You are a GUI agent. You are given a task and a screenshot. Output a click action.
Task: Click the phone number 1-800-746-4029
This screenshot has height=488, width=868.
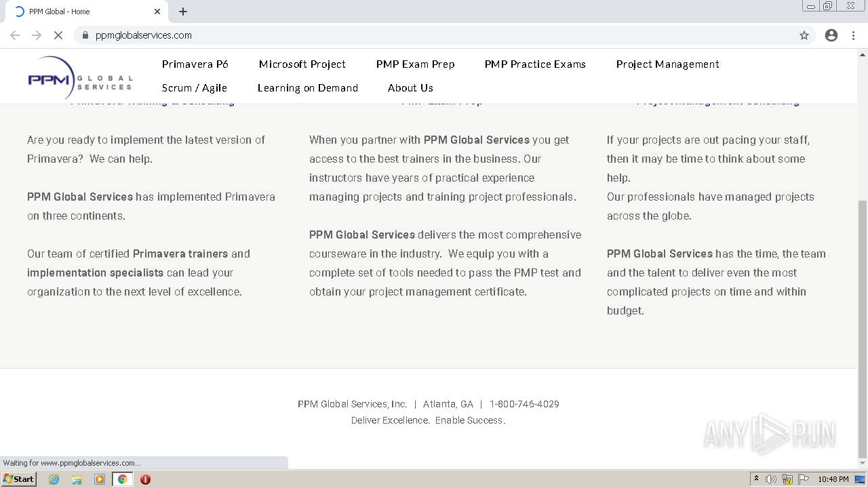coord(524,404)
